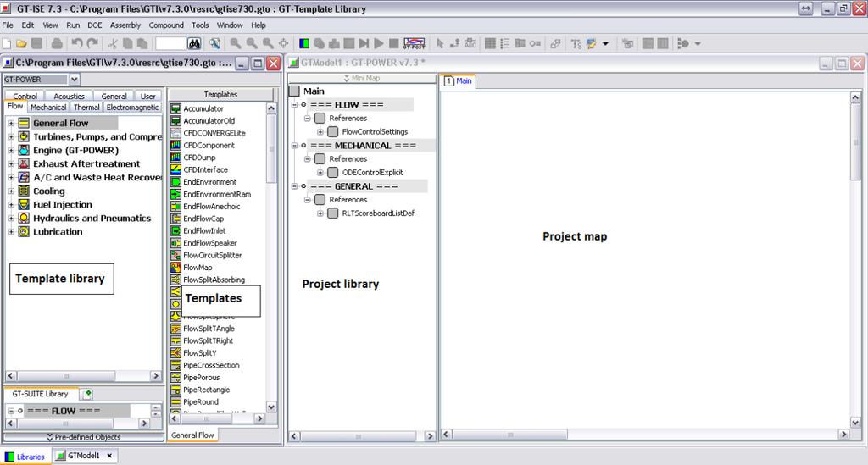Select the FlowSplitTRight template

pos(209,340)
